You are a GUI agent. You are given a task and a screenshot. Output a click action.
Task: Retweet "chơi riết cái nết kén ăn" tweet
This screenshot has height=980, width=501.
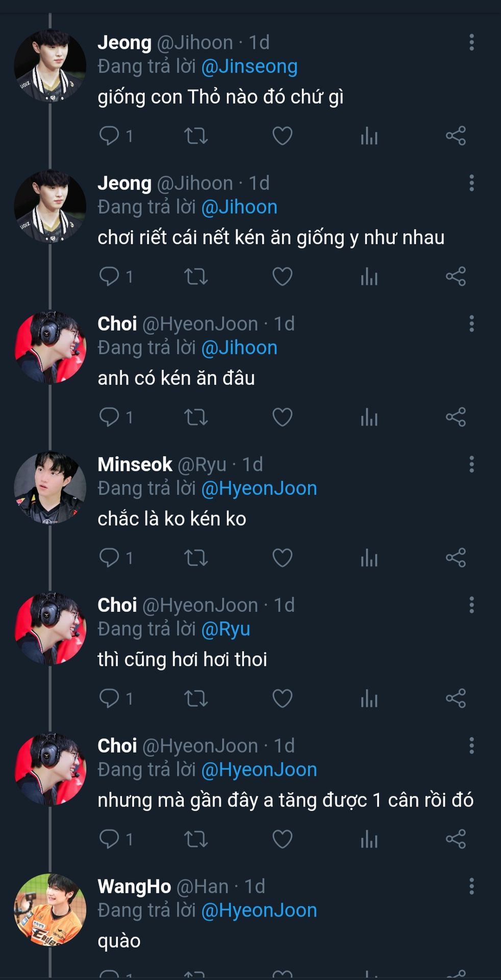click(196, 277)
